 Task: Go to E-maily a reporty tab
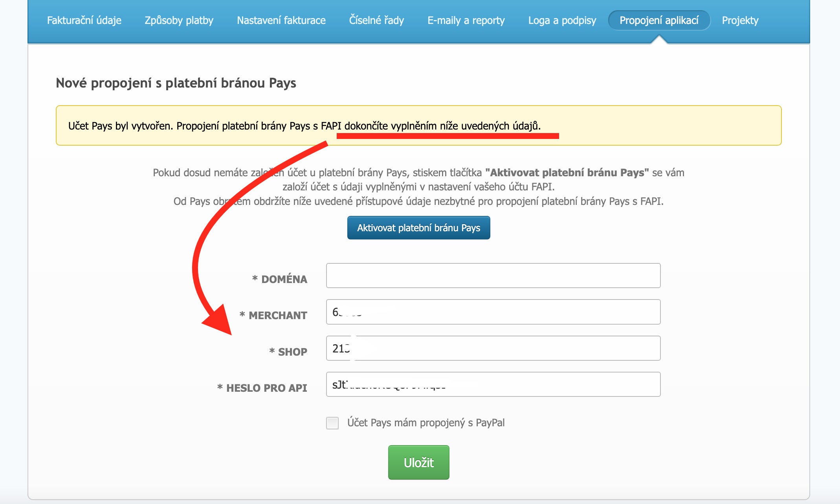466,20
